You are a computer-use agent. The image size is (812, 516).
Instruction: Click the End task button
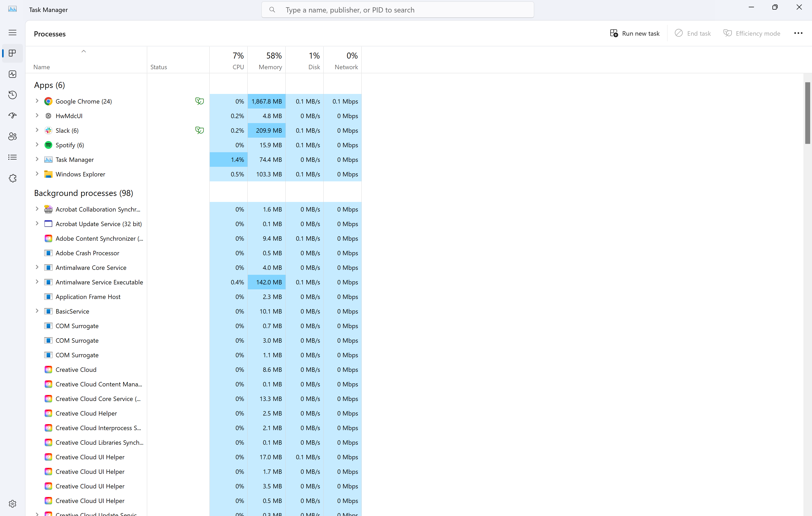coord(693,33)
